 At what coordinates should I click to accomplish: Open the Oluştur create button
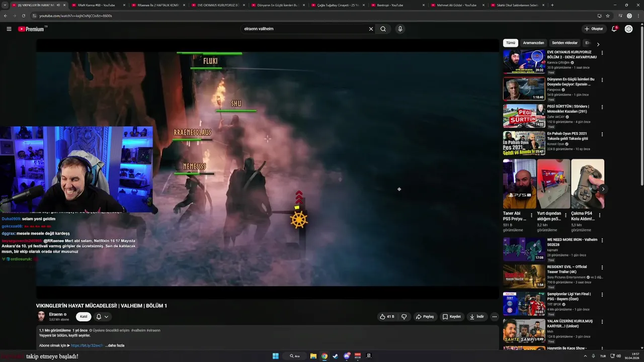(x=594, y=29)
